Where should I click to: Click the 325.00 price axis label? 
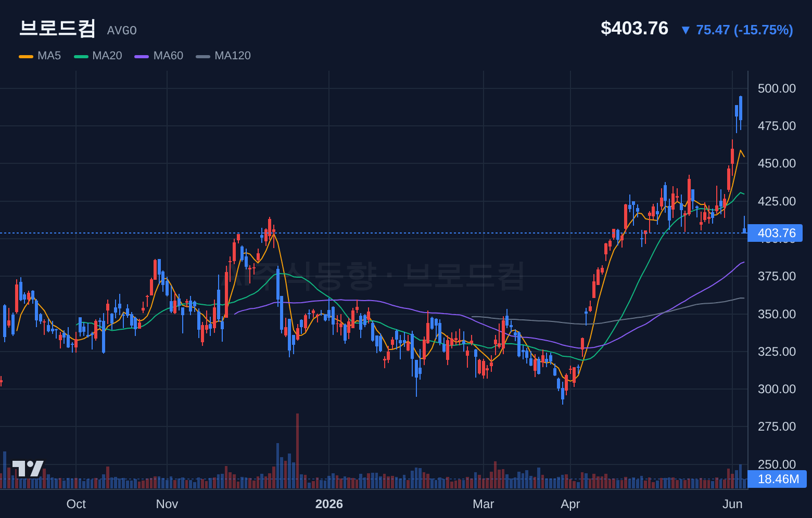pyautogui.click(x=777, y=352)
